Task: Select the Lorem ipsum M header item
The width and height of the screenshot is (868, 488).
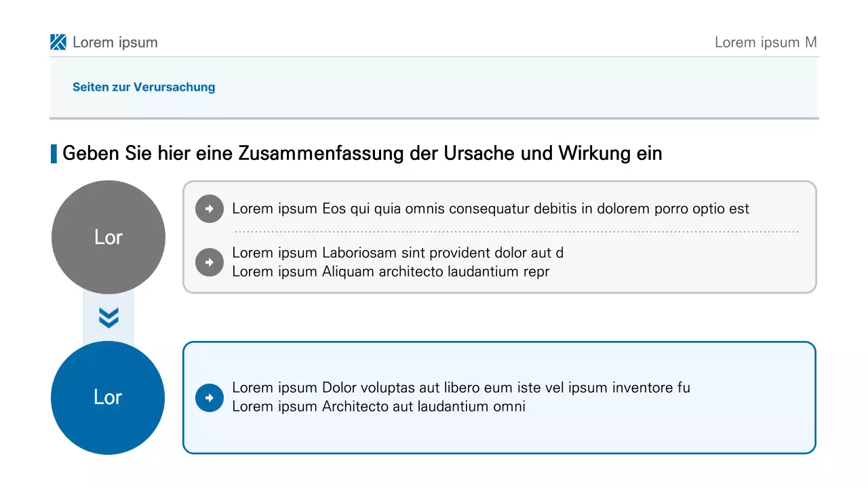Action: pyautogui.click(x=766, y=42)
